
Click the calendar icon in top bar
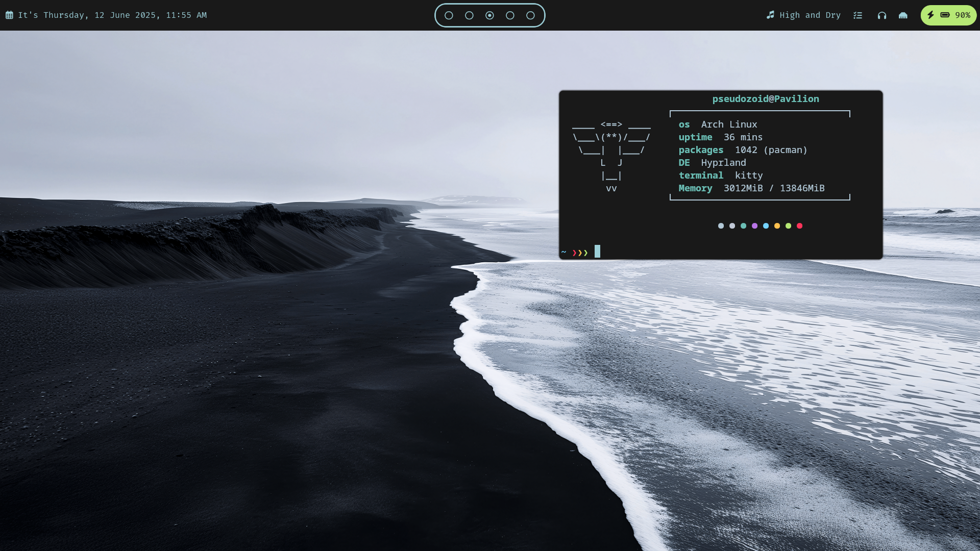click(9, 15)
